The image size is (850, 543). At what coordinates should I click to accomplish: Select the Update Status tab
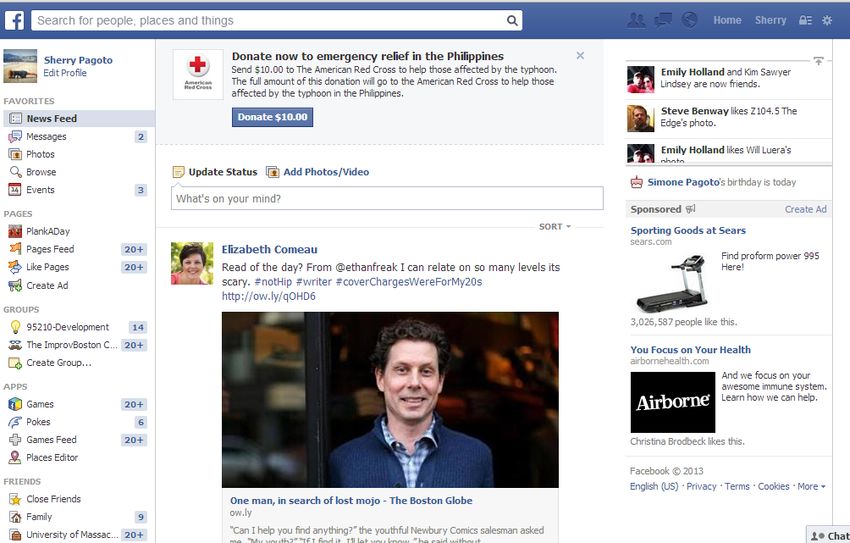click(215, 172)
